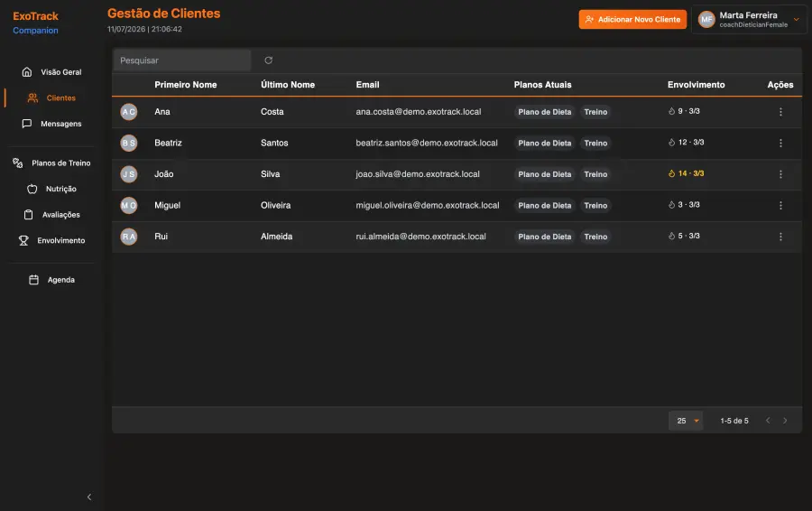This screenshot has height=511, width=812.
Task: Click Beatriz Santos avatar icon
Action: (x=129, y=143)
